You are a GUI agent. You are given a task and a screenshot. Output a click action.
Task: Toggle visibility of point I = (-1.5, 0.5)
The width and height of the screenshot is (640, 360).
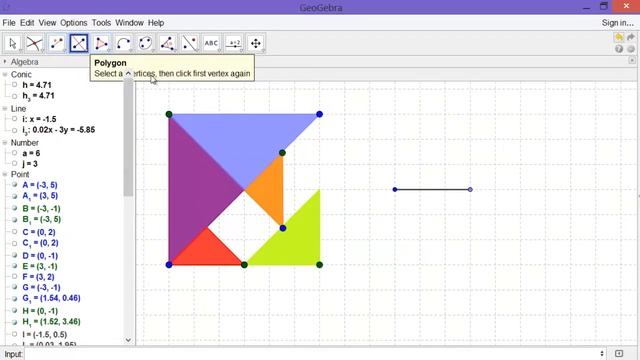[x=15, y=334]
